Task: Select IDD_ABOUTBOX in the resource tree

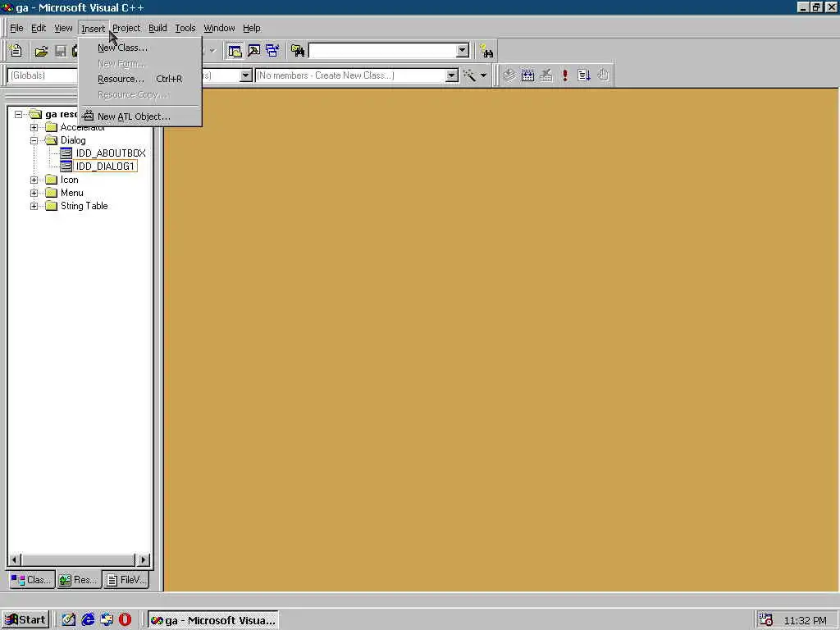Action: click(111, 153)
